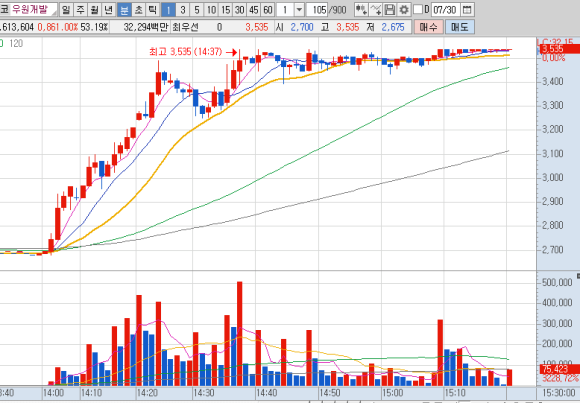Image resolution: width=580 pixels, height=403 pixels.
Task: Choose the 60-minute interval button
Action: tap(268, 10)
